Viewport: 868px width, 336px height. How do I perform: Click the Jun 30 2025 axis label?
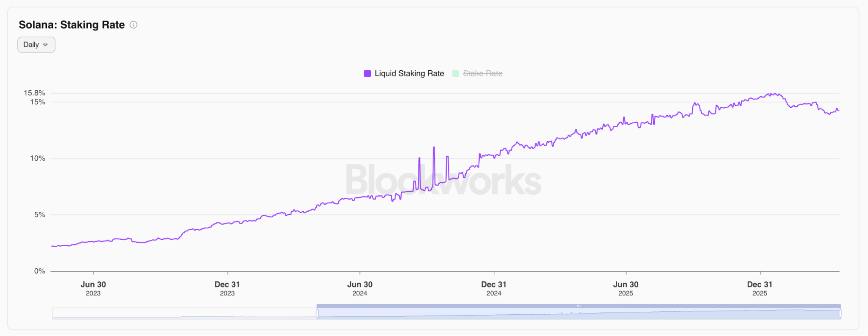(x=626, y=288)
